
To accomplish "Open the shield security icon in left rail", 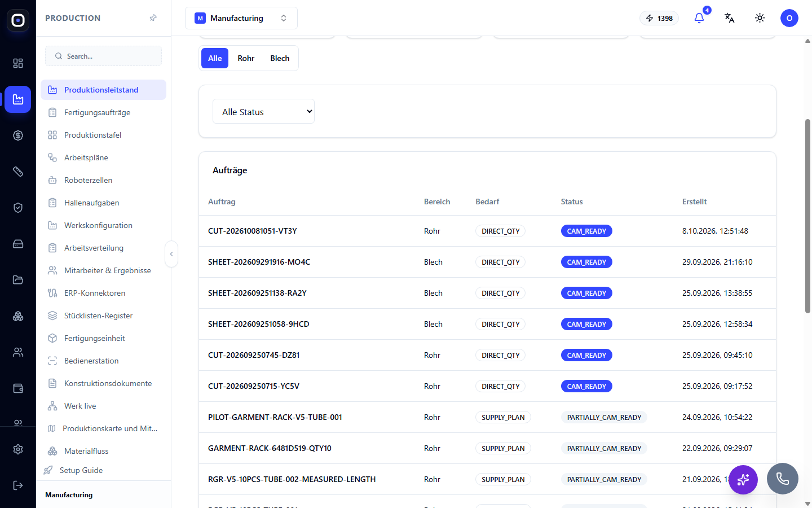I will 18,208.
